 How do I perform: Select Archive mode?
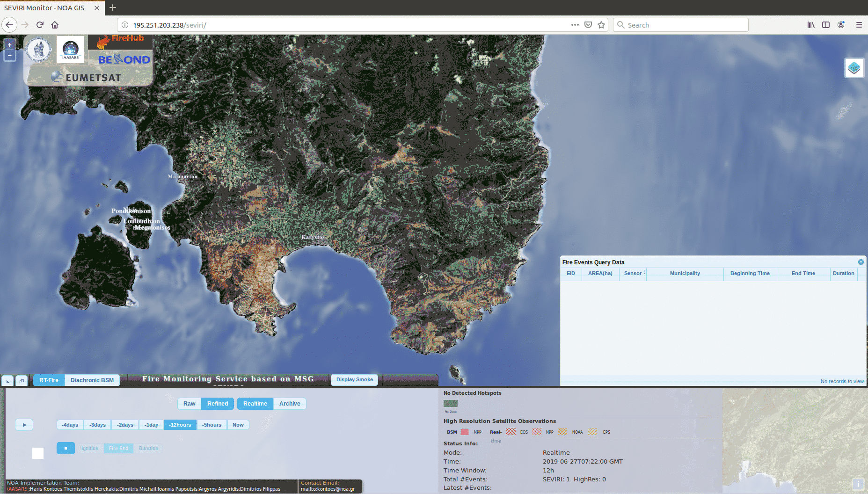pyautogui.click(x=290, y=404)
